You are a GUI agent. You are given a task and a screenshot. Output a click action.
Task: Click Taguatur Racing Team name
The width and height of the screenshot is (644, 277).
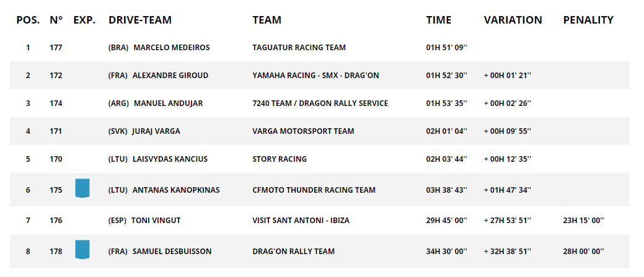coord(299,48)
